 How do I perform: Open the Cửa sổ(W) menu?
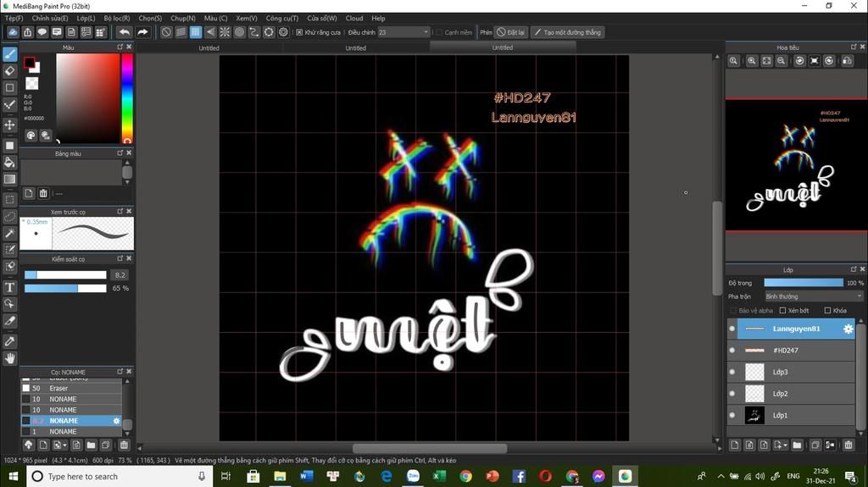321,19
